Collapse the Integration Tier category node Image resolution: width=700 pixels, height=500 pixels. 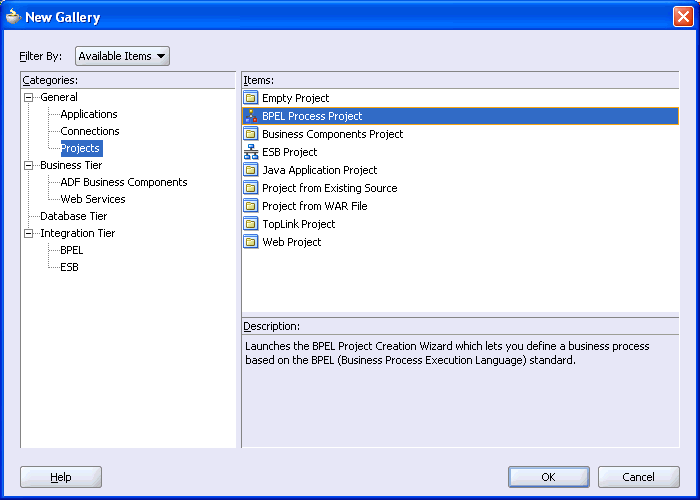pyautogui.click(x=29, y=233)
